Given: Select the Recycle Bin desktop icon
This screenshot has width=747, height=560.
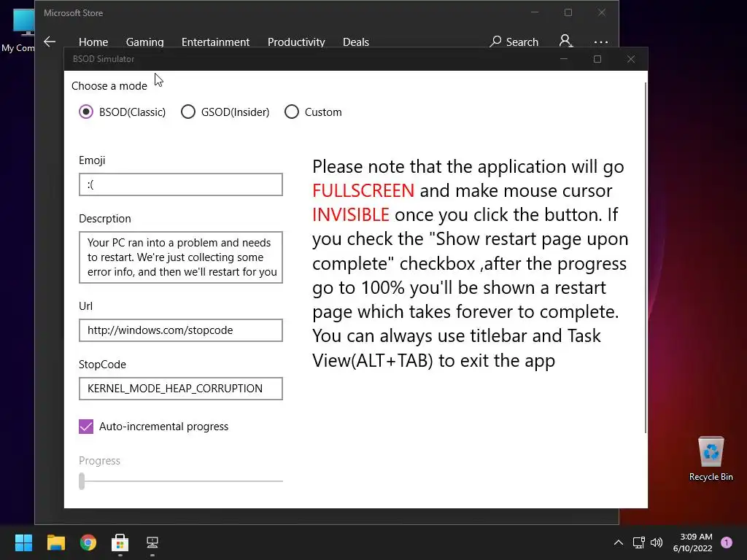Looking at the screenshot, I should pyautogui.click(x=711, y=459).
